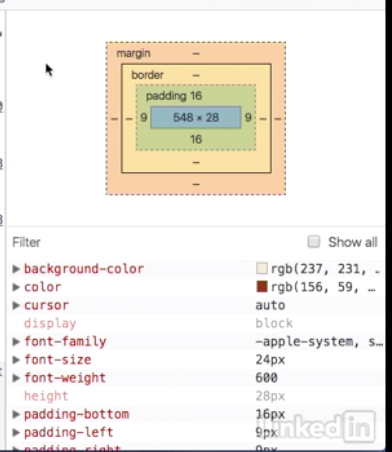Click the margin label in box model
Screen dimensions: 392x452
pyautogui.click(x=133, y=53)
